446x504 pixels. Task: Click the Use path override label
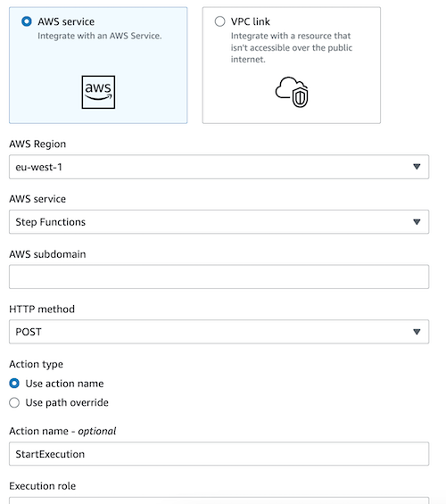click(67, 402)
